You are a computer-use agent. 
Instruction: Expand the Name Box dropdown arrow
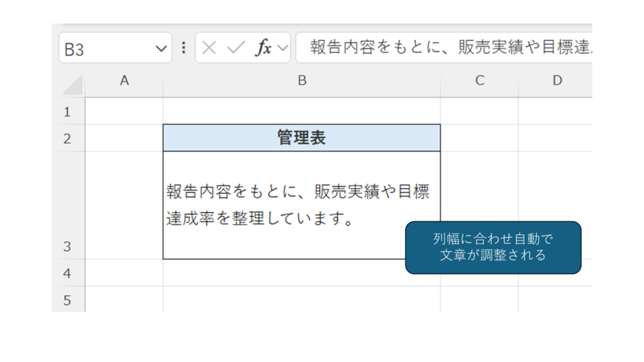click(162, 49)
